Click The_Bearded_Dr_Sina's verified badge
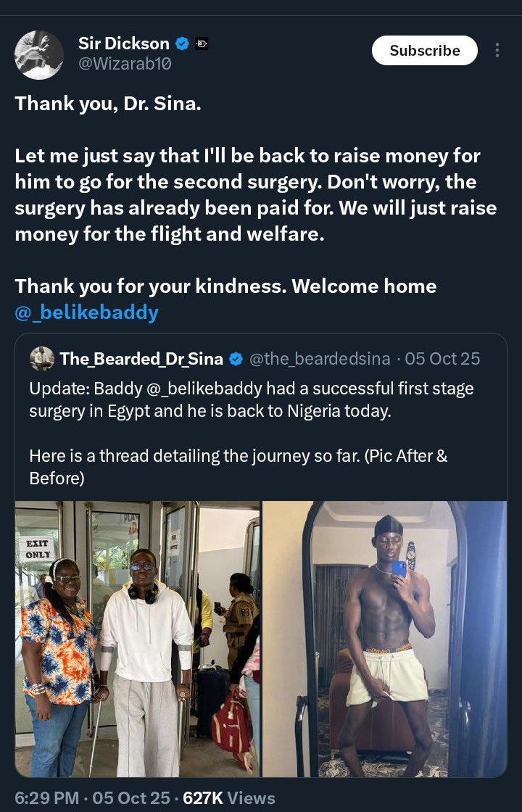 click(x=236, y=359)
